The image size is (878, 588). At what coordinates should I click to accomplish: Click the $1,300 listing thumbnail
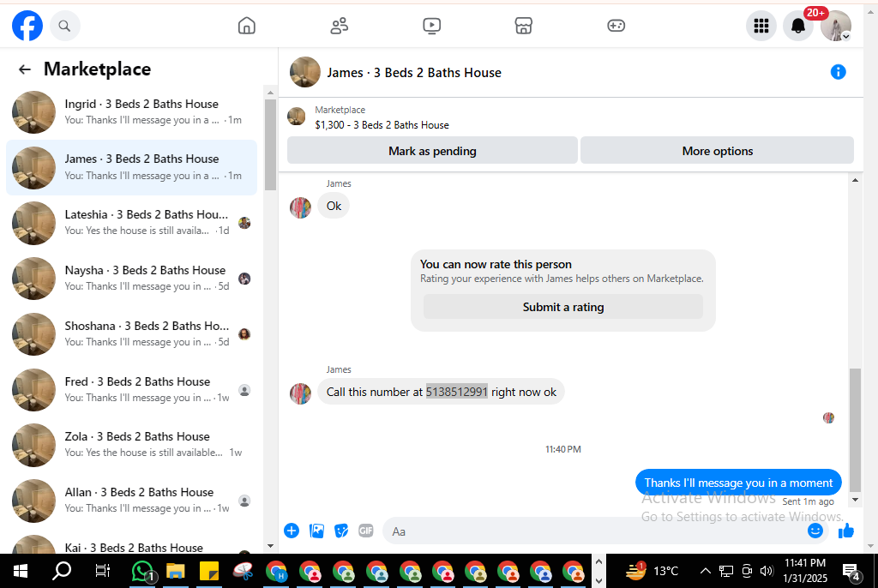(296, 117)
